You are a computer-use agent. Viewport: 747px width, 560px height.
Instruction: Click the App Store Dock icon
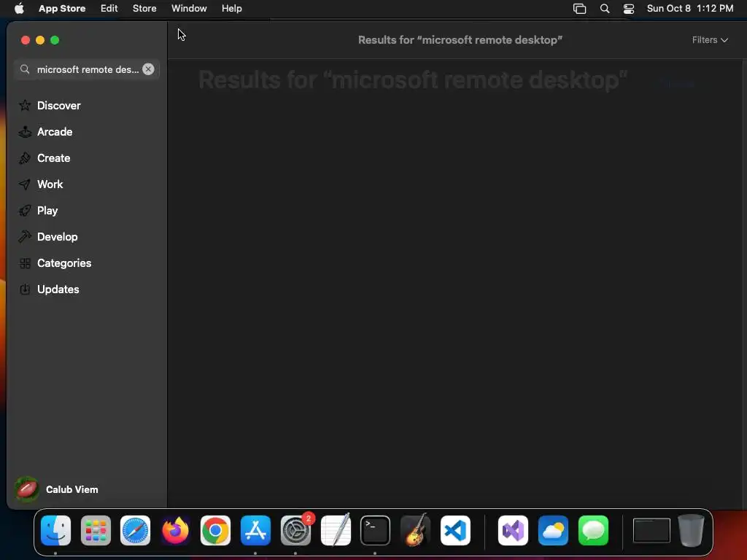point(255,531)
